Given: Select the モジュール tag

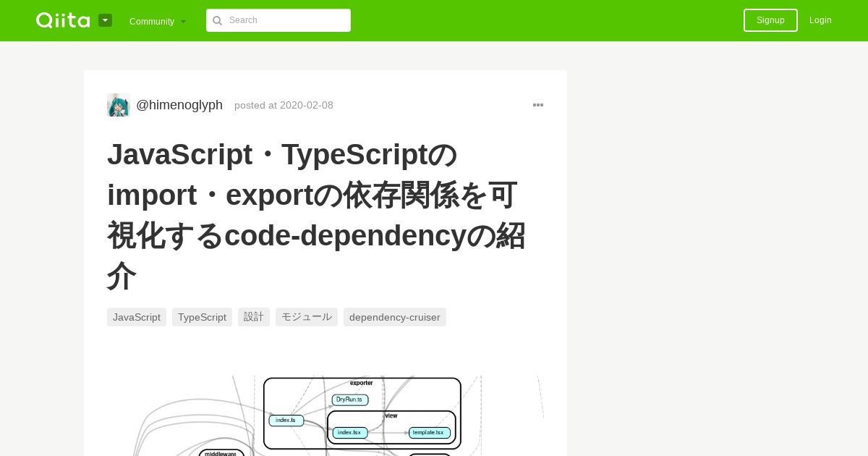Looking at the screenshot, I should click(307, 317).
